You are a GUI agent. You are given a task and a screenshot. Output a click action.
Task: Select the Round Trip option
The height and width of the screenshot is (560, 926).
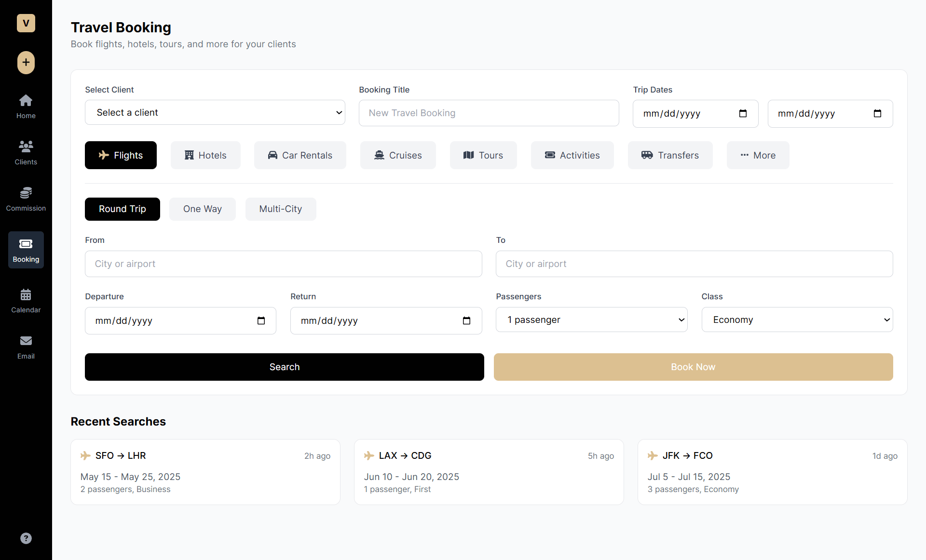click(122, 209)
